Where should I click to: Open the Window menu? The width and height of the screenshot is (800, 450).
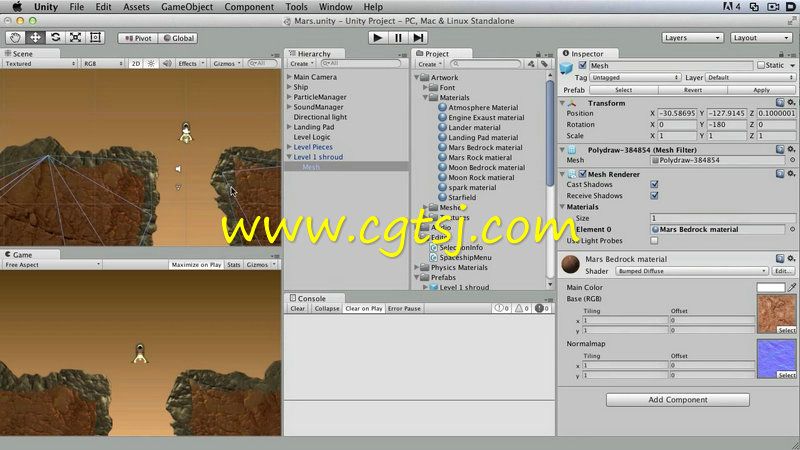pyautogui.click(x=335, y=7)
